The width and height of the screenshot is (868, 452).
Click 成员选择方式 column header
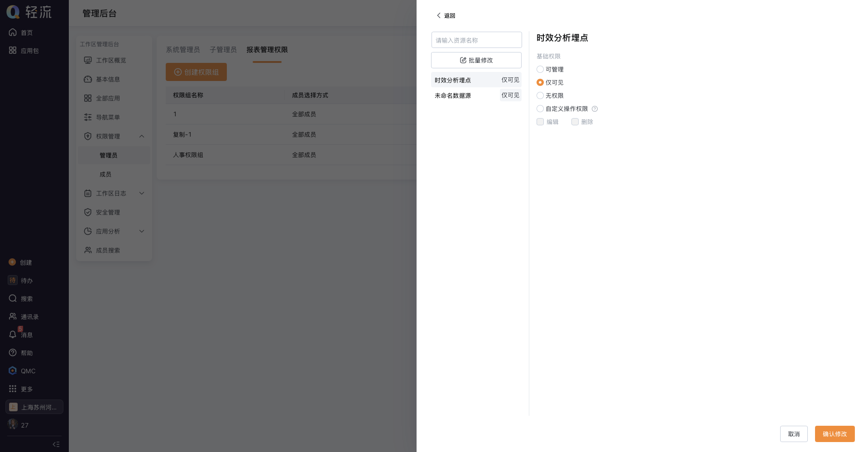click(310, 95)
